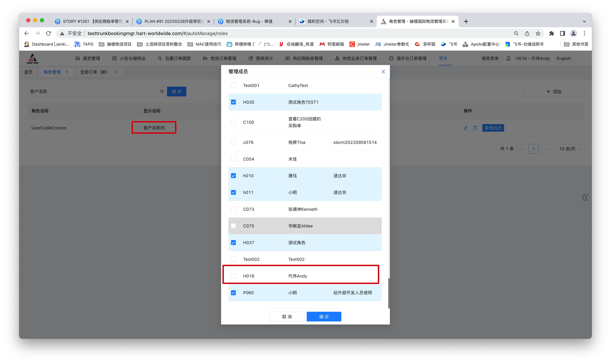Screen dimensions: 611x364
Task: Open the 10 条/页 page size dropdown
Action: tap(570, 149)
